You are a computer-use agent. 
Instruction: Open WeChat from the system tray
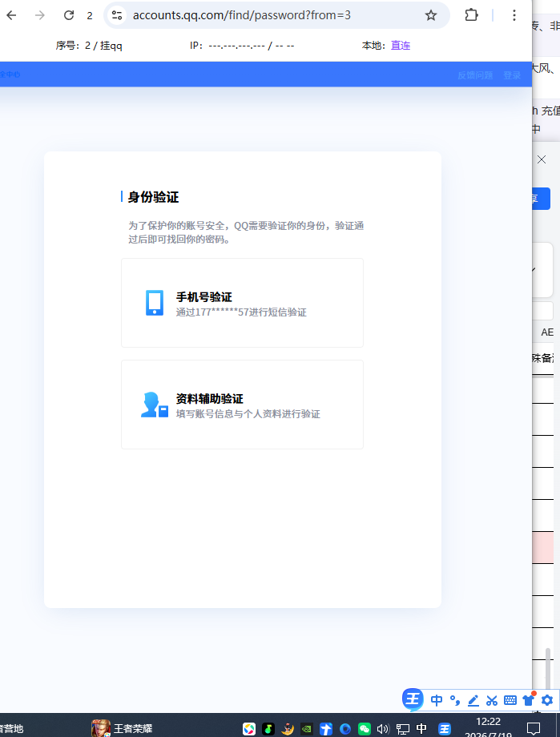(365, 729)
